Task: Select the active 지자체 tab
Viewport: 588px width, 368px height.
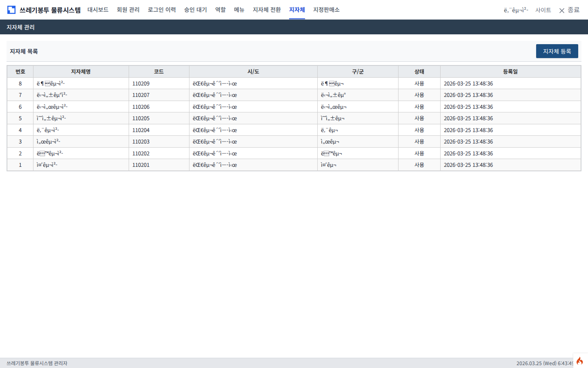Action: [297, 10]
